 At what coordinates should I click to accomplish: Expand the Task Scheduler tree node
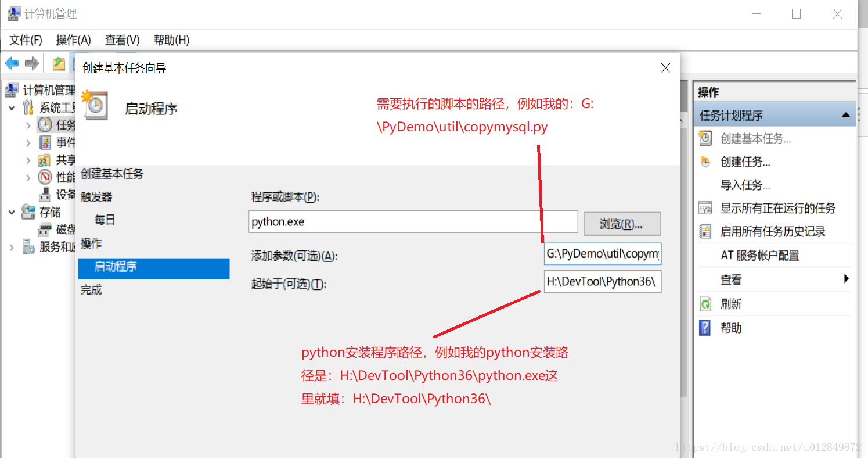point(28,125)
